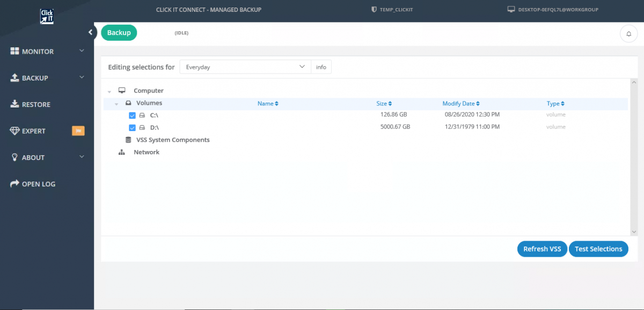Sort by the Type column

coord(555,104)
